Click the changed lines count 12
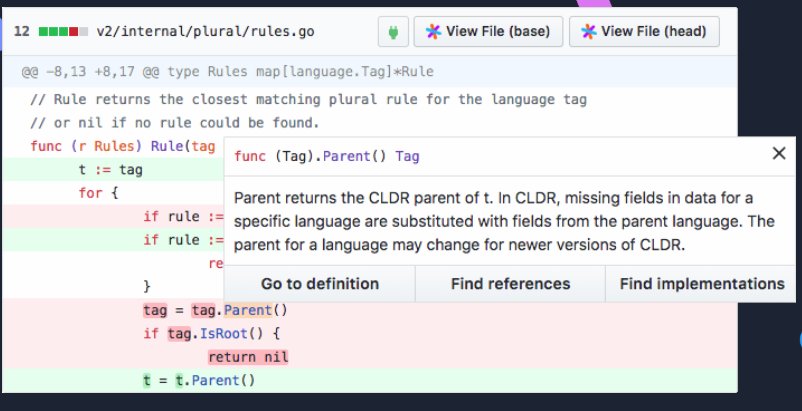Image resolution: width=802 pixels, height=411 pixels. 21,32
